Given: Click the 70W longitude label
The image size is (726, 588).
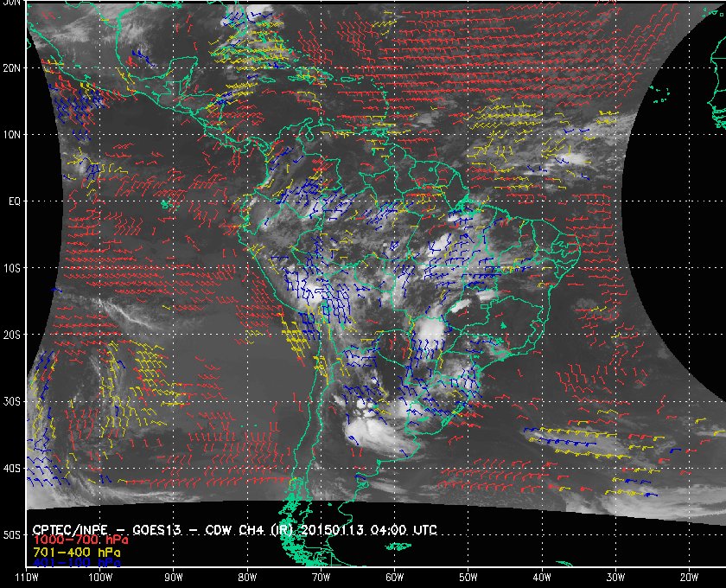Looking at the screenshot, I should pyautogui.click(x=321, y=578).
